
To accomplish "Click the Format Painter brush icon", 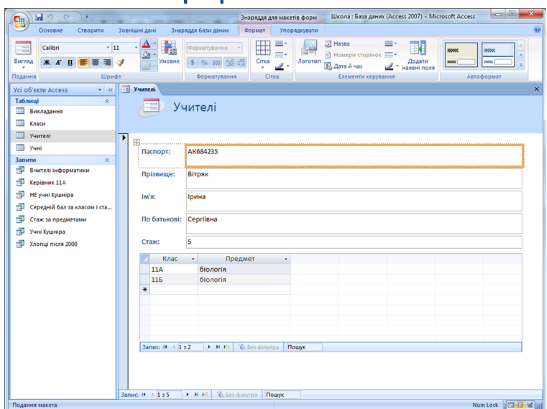I will point(120,62).
